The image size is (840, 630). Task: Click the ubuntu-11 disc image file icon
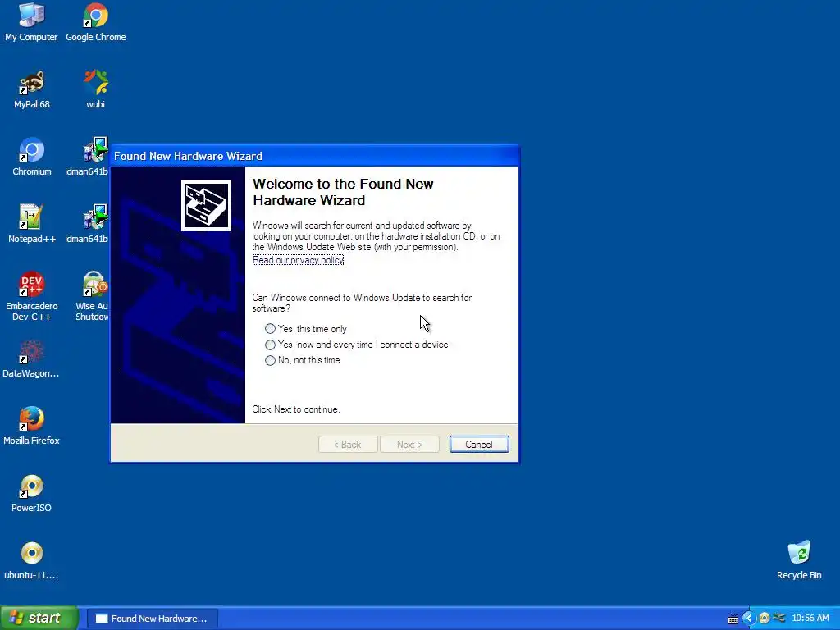[x=32, y=560]
